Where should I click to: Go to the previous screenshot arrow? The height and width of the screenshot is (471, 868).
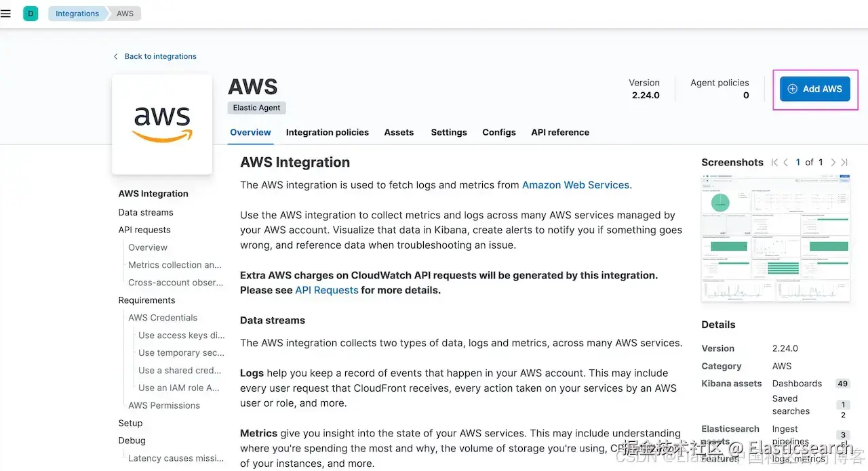pos(786,163)
